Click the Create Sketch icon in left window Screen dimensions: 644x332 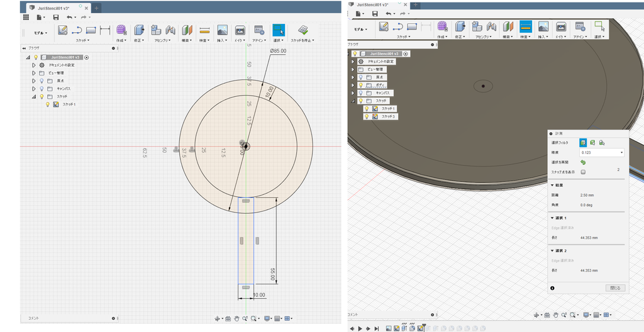click(x=63, y=30)
